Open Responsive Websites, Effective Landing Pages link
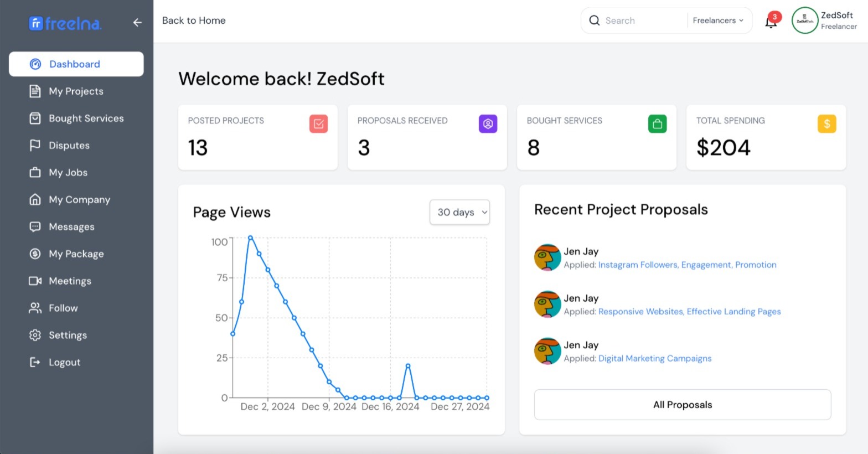Viewport: 868px width, 454px height. (x=689, y=312)
